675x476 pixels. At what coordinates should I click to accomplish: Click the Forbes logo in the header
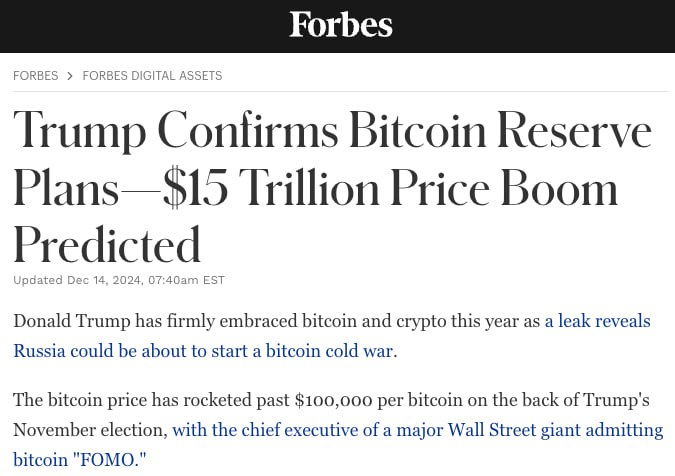[341, 25]
